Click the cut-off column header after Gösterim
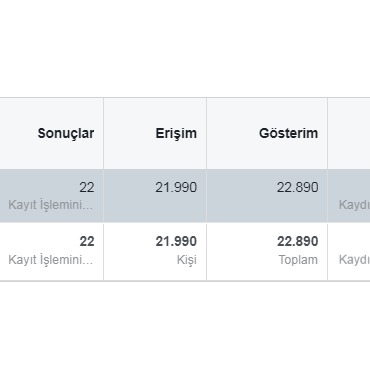Screen dimensions: 370x370 349,133
